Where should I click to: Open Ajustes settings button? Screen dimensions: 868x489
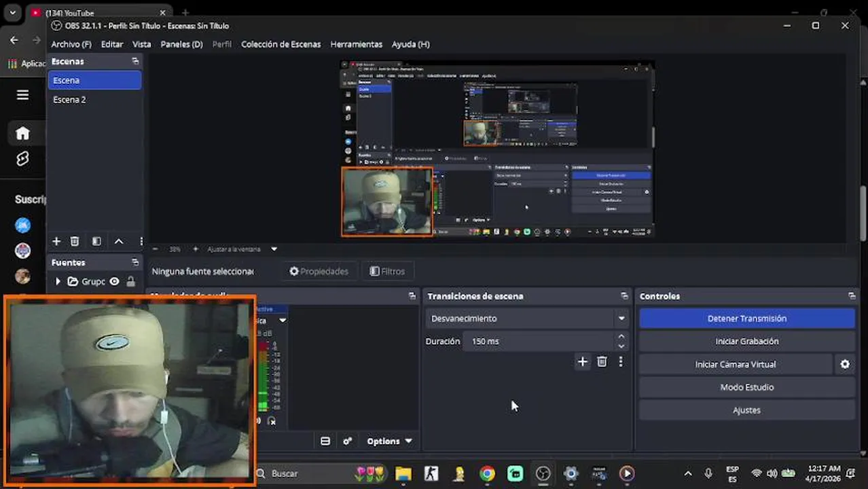pyautogui.click(x=746, y=410)
